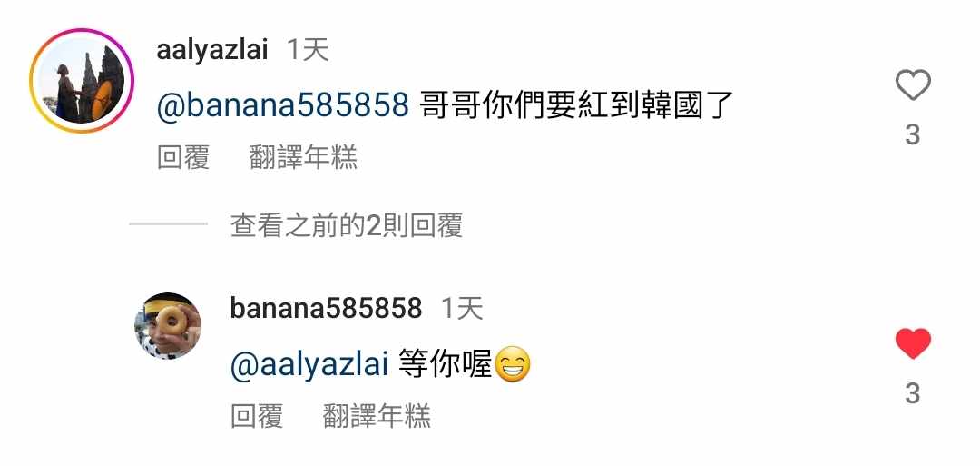Click the grinning emoji in the reply
Viewport: 980px width, 466px height.
click(513, 366)
